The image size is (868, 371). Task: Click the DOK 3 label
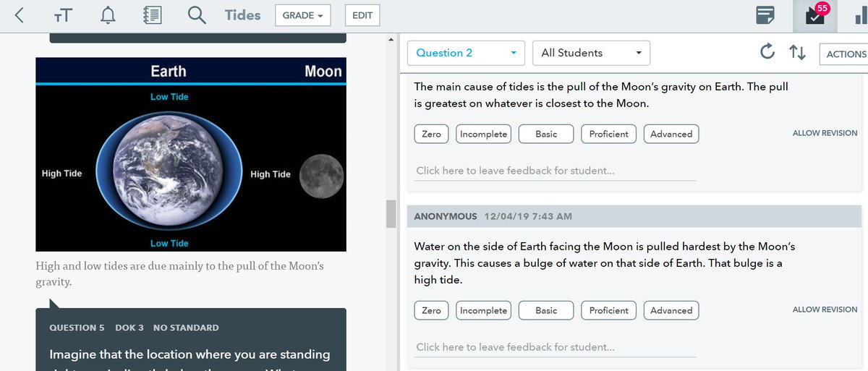pyautogui.click(x=129, y=328)
